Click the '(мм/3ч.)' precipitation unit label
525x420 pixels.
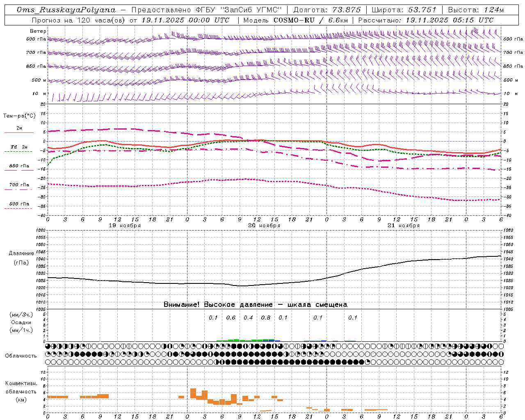(x=21, y=315)
